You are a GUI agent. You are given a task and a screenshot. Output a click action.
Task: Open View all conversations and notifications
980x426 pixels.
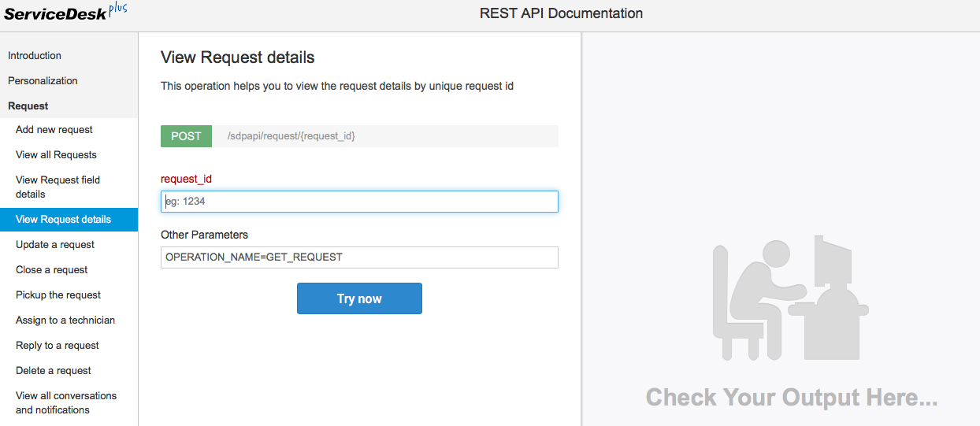(66, 403)
